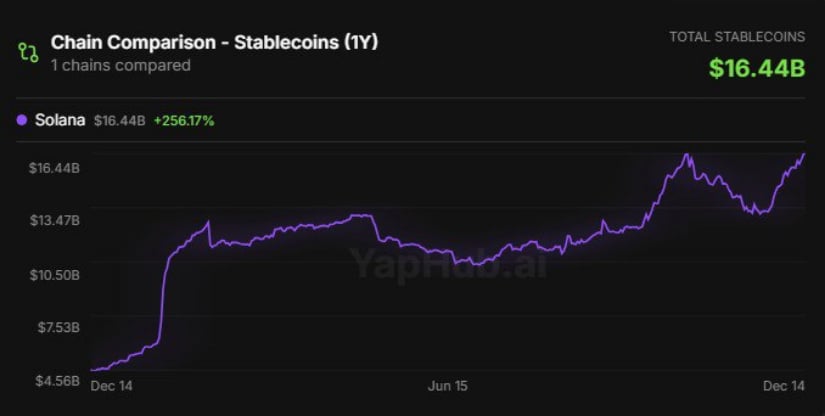
Task: Click the ending Dec 14 x-axis date
Action: (x=785, y=384)
